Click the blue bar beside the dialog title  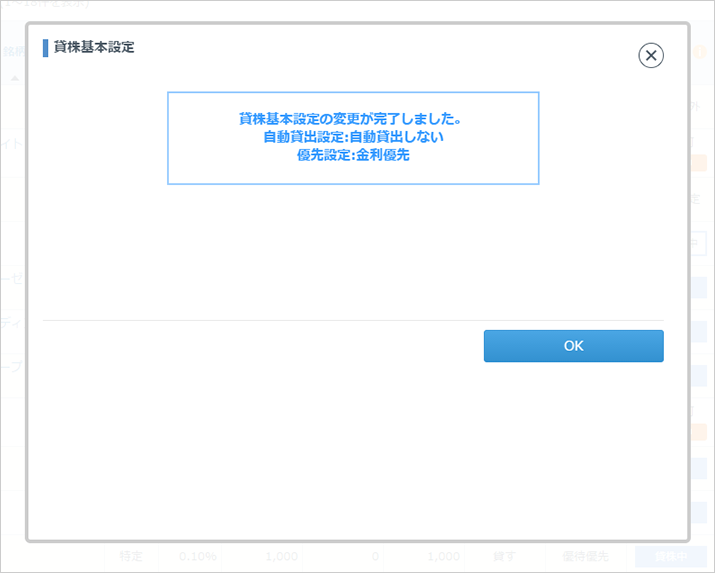(x=45, y=48)
